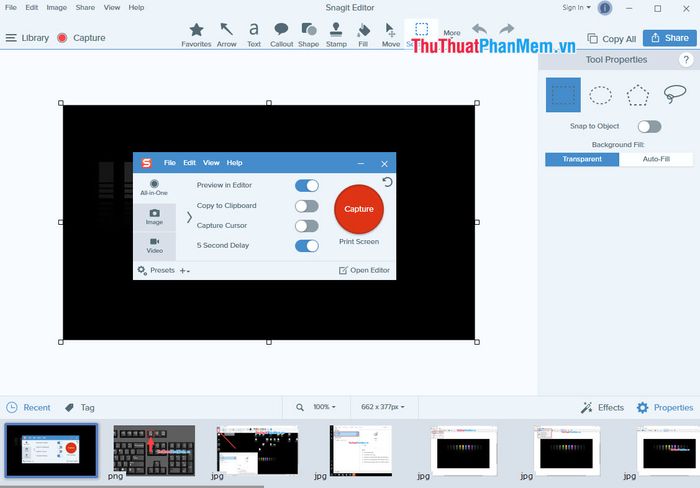Click the Copy All button

(611, 39)
